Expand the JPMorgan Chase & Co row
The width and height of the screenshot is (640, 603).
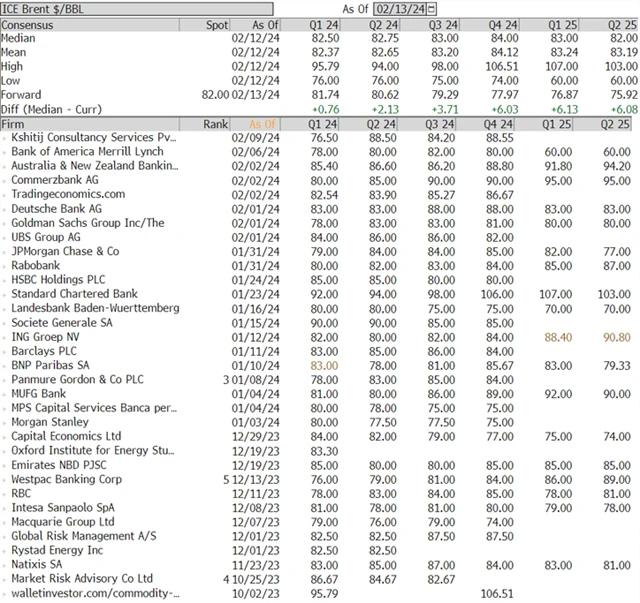coord(5,252)
